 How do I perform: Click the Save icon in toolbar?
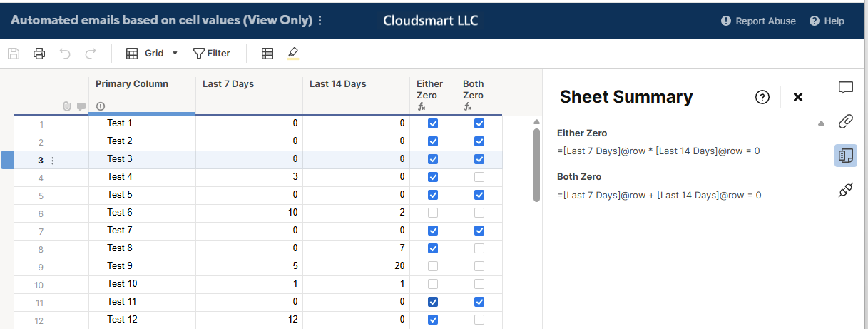[14, 54]
